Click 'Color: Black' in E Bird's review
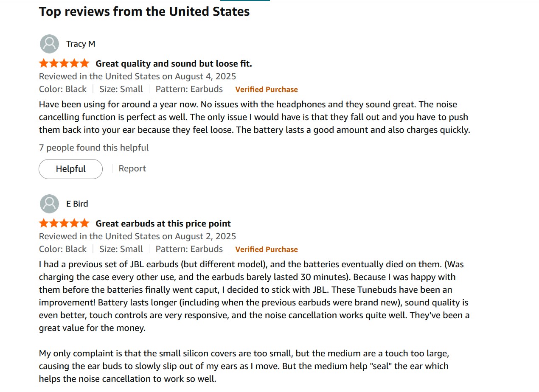Image resolution: width=539 pixels, height=392 pixels. [63, 249]
